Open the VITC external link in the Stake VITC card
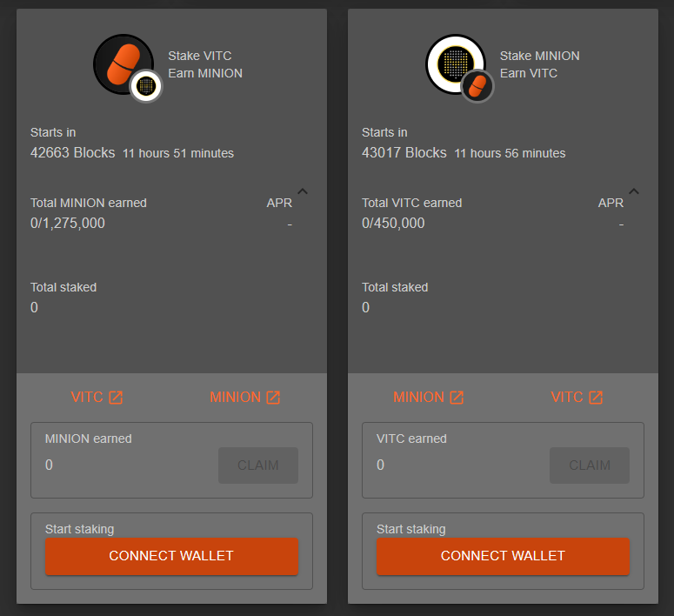The width and height of the screenshot is (674, 616). [x=97, y=397]
